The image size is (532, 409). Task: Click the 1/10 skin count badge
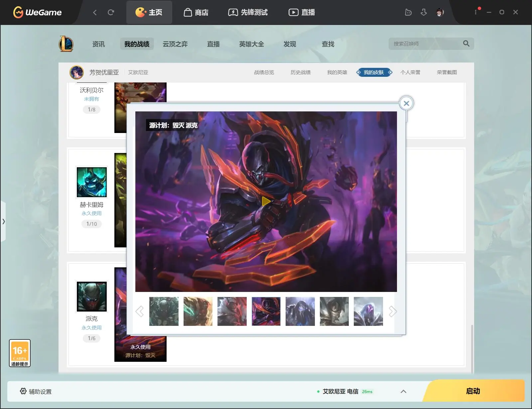92,224
